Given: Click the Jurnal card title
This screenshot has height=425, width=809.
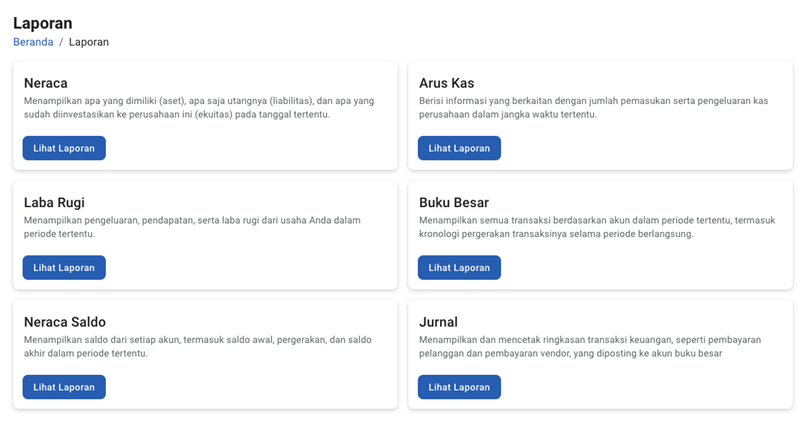Looking at the screenshot, I should point(439,322).
